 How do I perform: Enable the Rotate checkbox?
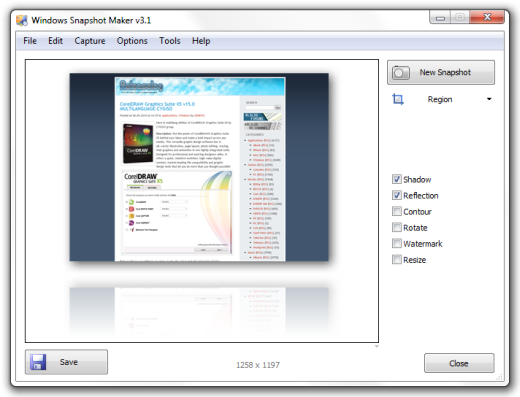[x=397, y=227]
